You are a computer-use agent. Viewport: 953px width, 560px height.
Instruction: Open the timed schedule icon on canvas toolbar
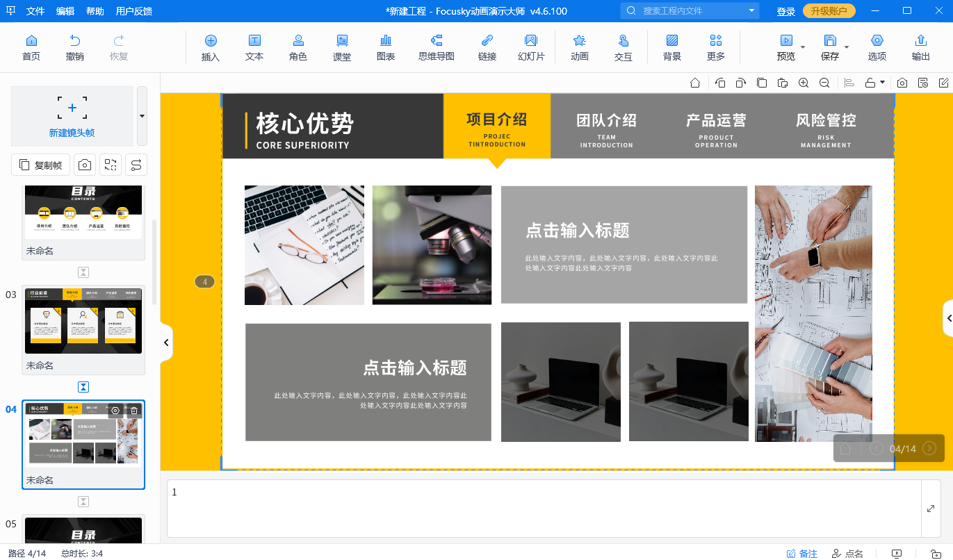[x=923, y=83]
